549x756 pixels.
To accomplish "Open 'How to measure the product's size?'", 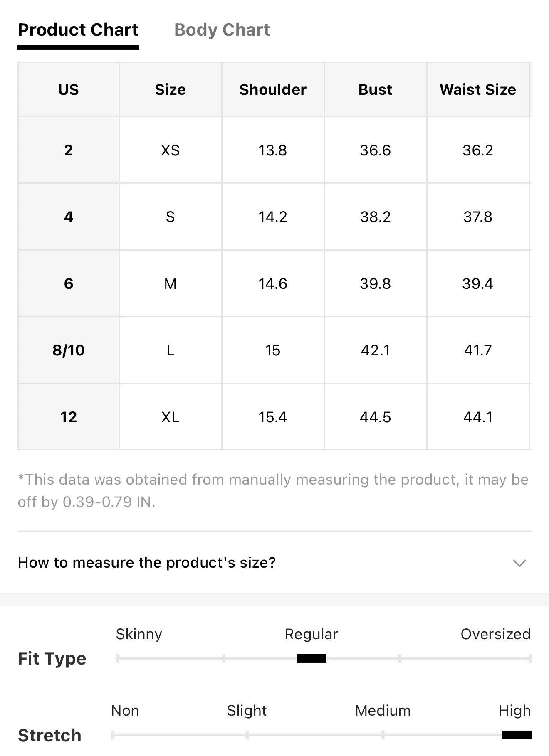I will tap(274, 563).
